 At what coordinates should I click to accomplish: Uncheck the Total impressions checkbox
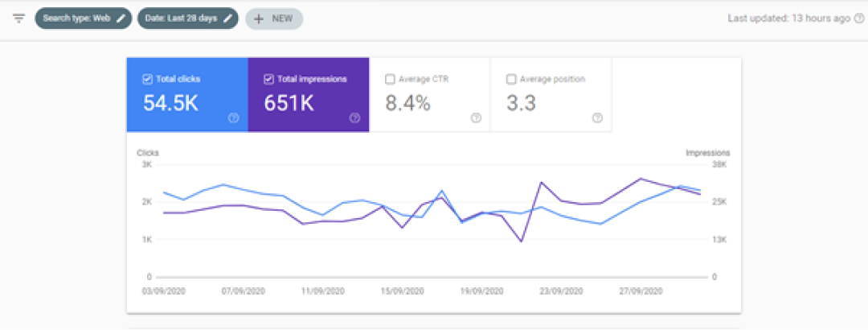coord(268,79)
